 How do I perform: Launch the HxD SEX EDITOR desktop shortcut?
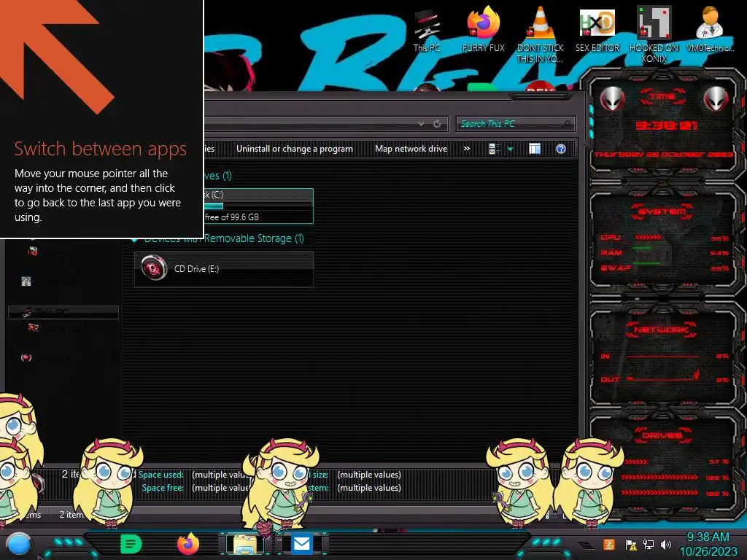click(597, 29)
